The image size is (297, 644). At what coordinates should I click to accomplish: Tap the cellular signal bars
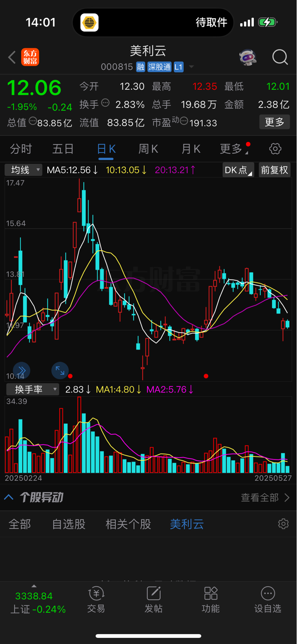247,22
